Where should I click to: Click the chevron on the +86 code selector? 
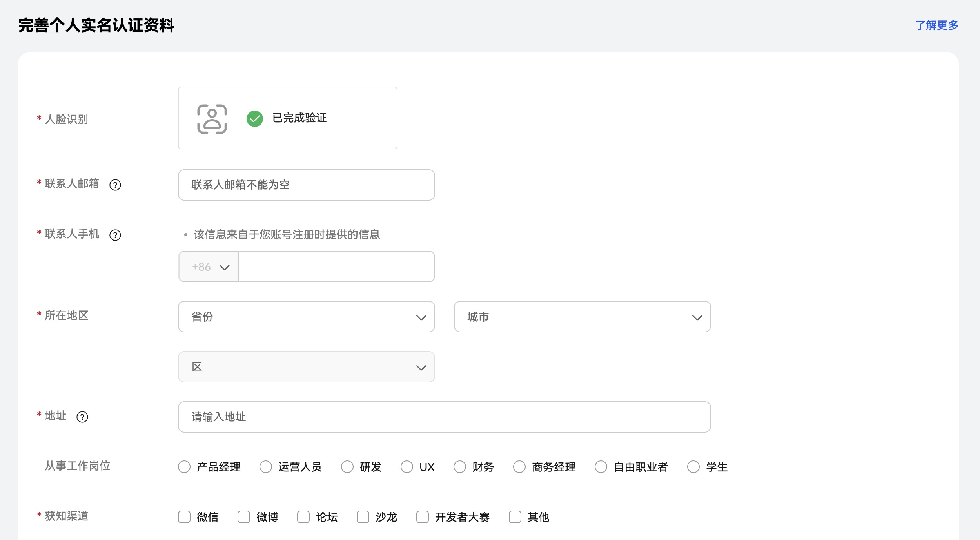pos(224,267)
